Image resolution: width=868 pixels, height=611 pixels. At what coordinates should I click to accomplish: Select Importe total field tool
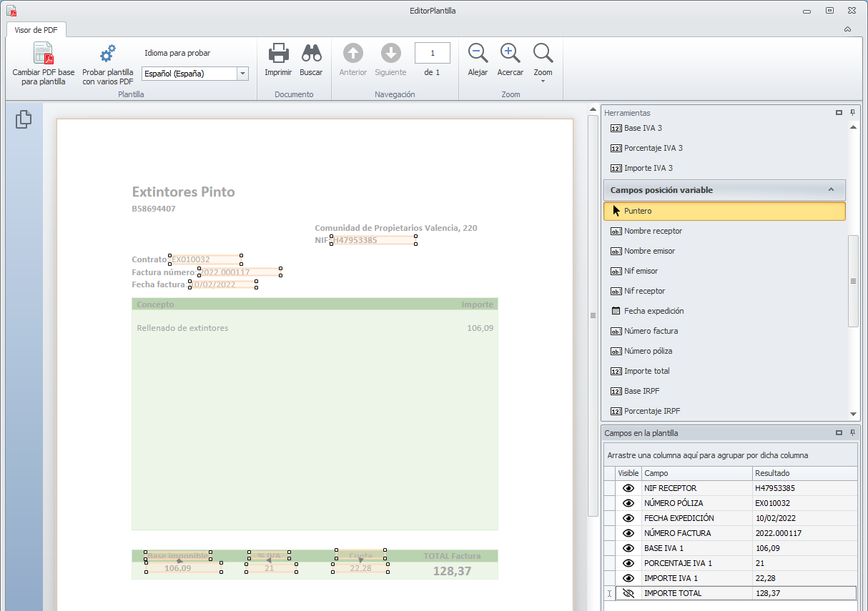(646, 371)
